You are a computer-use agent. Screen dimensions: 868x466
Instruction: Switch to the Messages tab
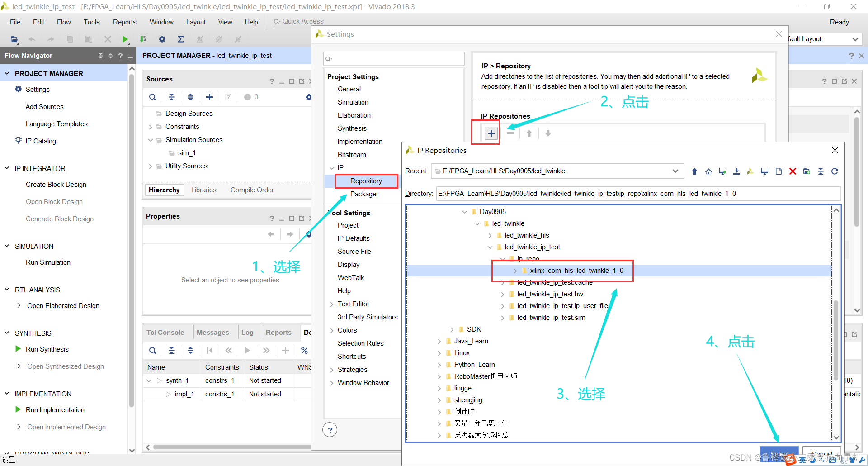point(212,333)
